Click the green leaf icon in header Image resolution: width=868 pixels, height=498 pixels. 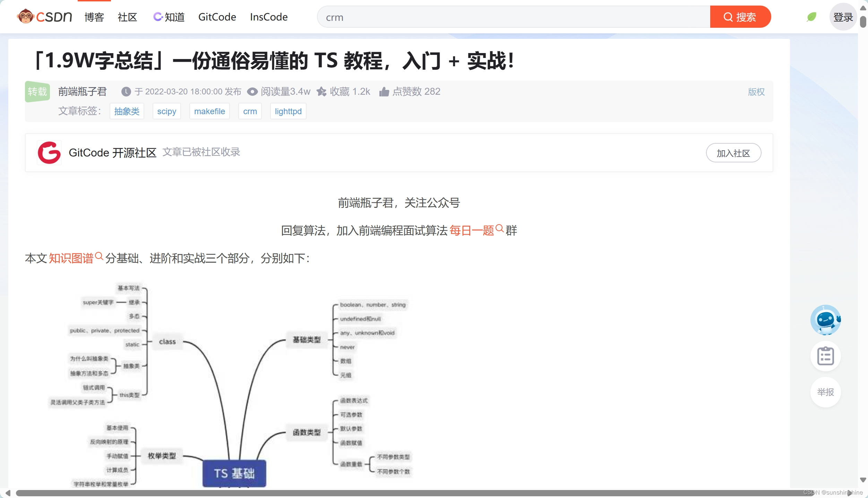coord(811,17)
